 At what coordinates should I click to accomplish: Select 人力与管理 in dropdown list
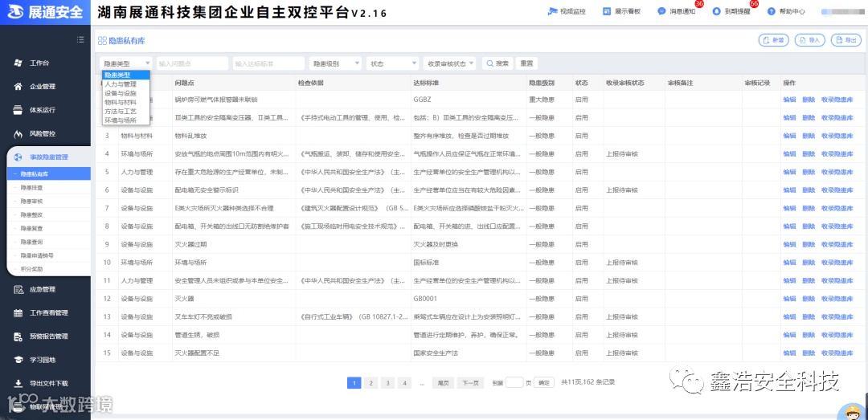(126, 84)
